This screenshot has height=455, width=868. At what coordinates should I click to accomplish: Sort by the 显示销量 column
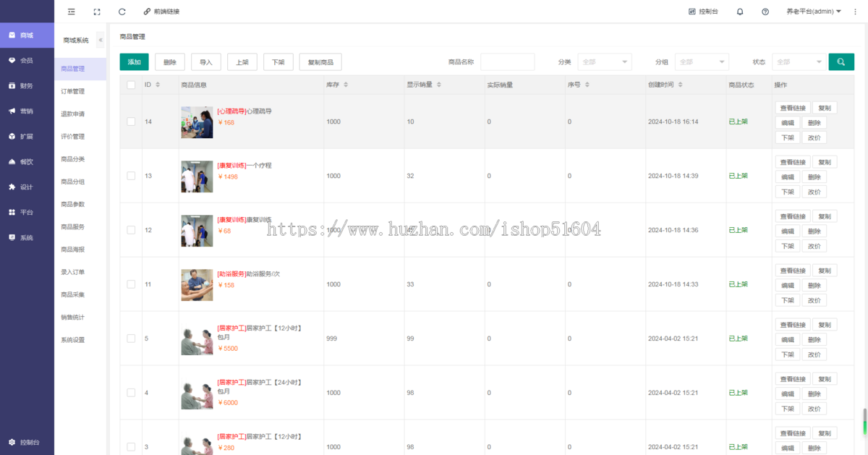click(438, 85)
